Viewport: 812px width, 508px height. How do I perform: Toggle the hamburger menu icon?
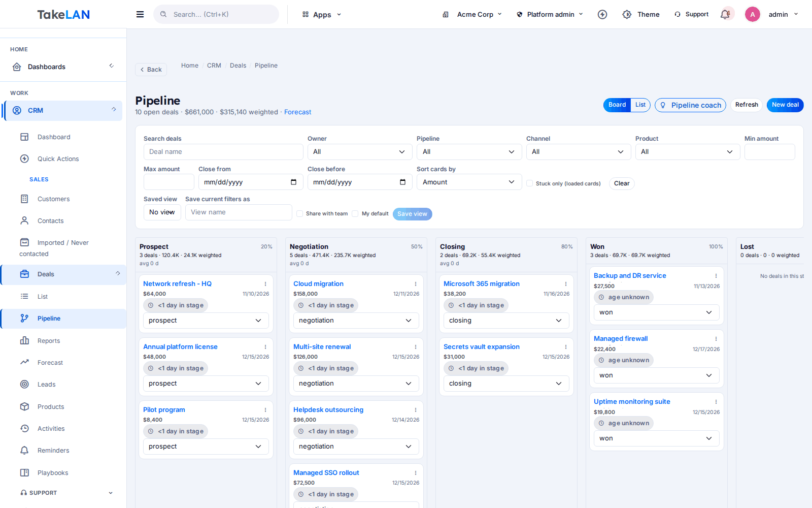140,14
